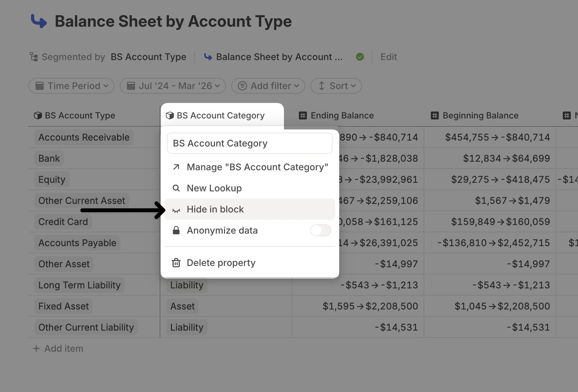Click the Edit link
Screen dimensions: 578x392
(x=389, y=57)
